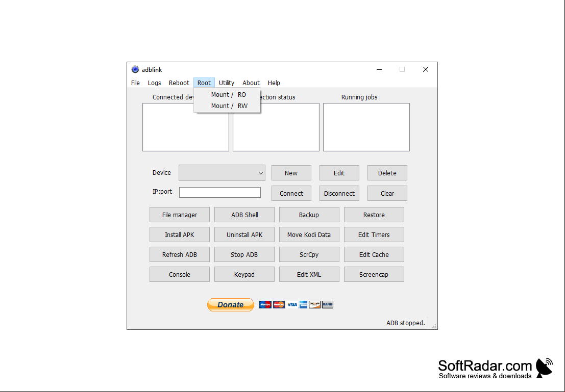Click Install APK button
Screen dimensions: 565x392
(x=180, y=234)
